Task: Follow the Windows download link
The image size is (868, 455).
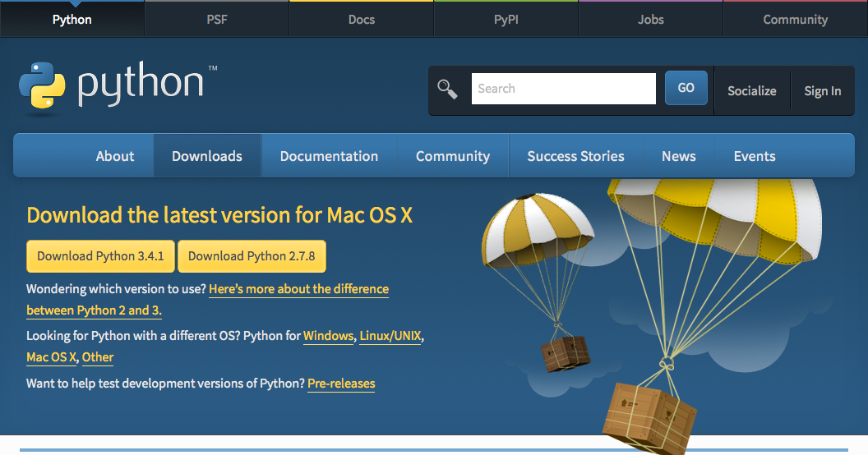Action: pos(328,336)
